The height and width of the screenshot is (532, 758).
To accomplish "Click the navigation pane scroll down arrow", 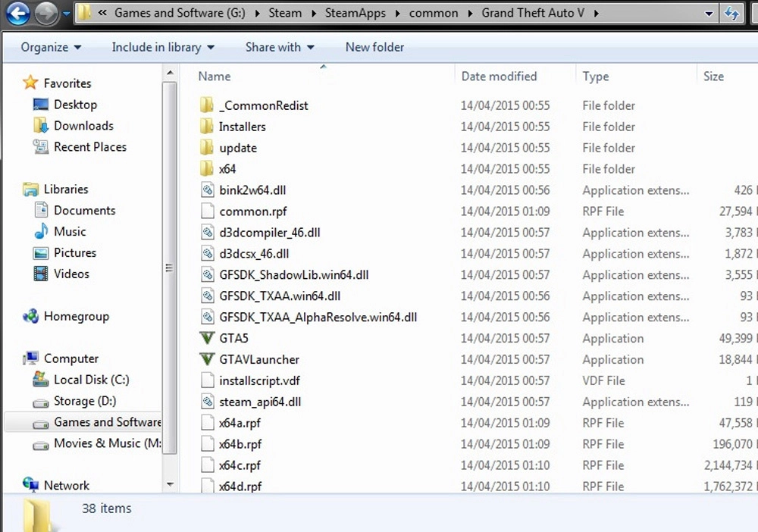I will pos(170,484).
